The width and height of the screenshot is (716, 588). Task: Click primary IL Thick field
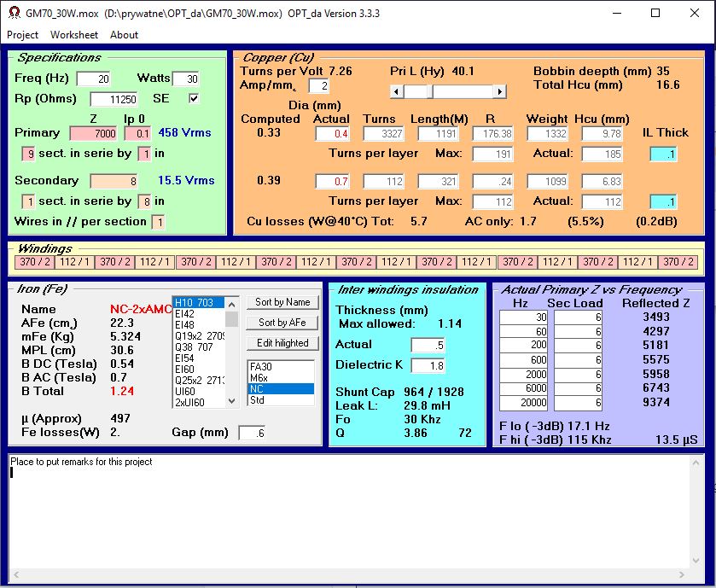tap(663, 154)
